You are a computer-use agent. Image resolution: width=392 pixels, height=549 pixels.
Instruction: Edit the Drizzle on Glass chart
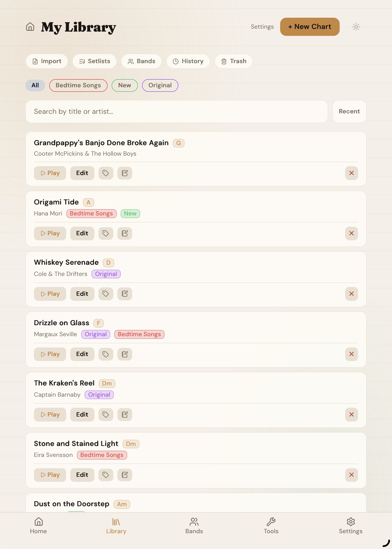82,354
